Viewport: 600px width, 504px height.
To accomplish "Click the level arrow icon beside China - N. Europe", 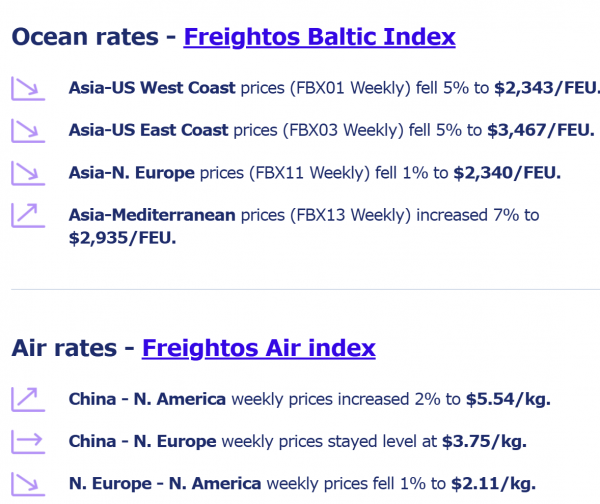I will (27, 441).
